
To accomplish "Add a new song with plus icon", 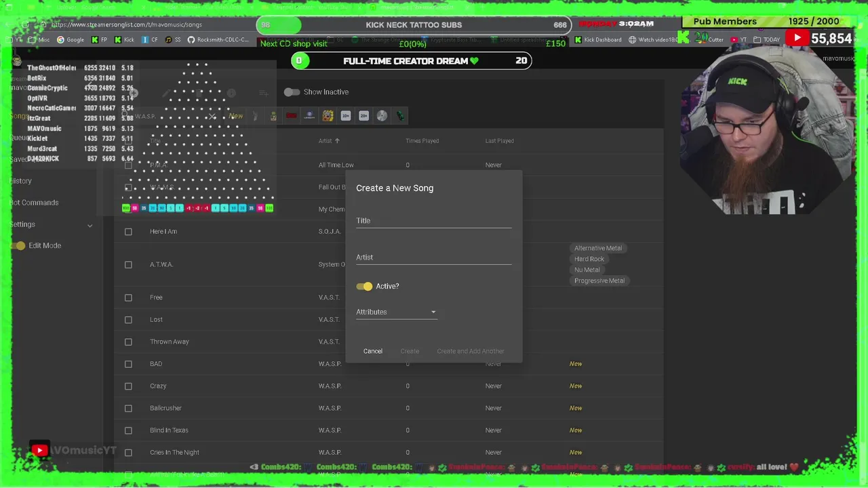I will (x=134, y=93).
